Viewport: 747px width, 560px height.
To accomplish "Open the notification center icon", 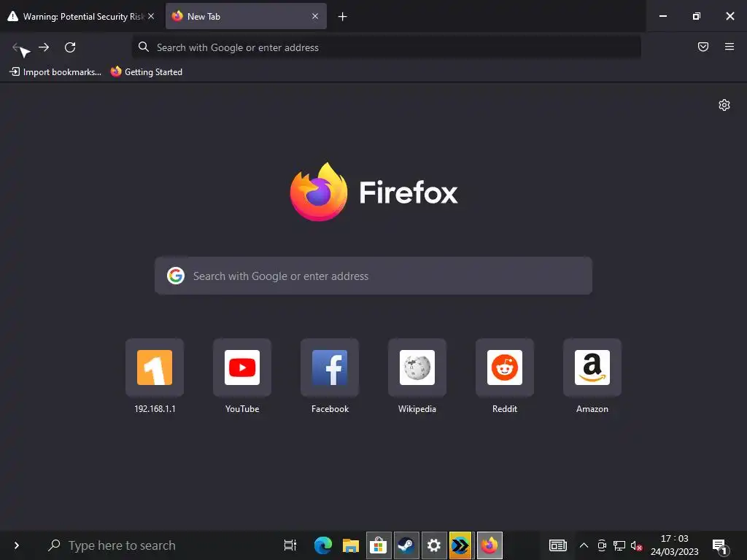I will pos(719,545).
